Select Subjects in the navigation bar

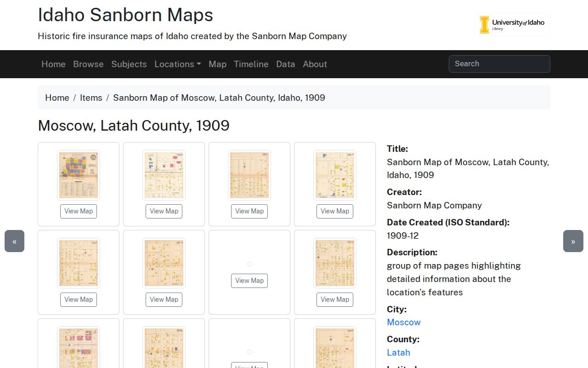pos(129,64)
